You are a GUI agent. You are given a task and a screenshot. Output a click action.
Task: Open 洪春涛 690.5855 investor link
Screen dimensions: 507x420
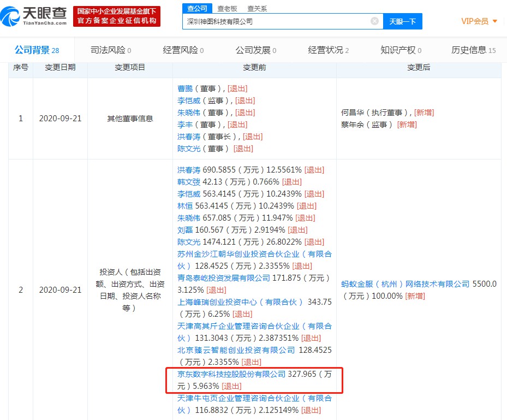(189, 170)
